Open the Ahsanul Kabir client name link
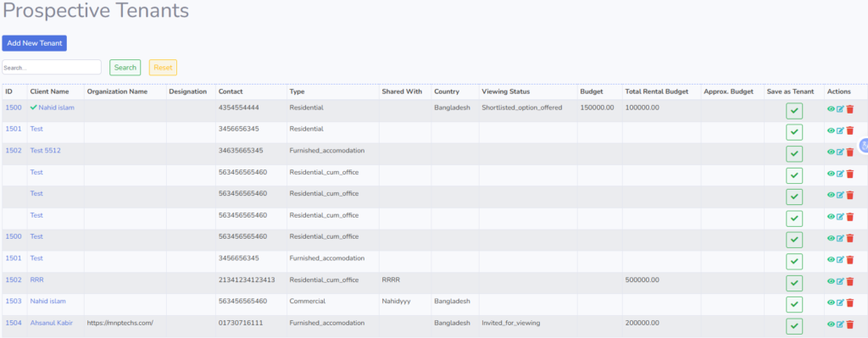This screenshot has height=338, width=868. [51, 323]
